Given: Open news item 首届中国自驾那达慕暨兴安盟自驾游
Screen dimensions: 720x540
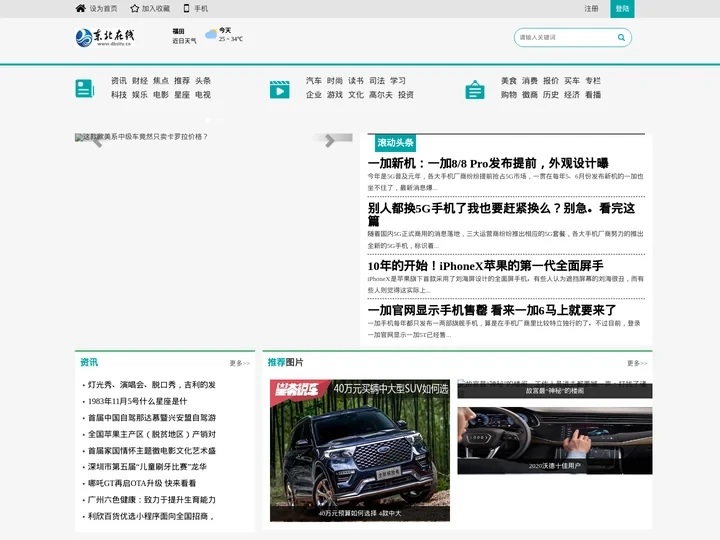Looking at the screenshot, I should 152,418.
